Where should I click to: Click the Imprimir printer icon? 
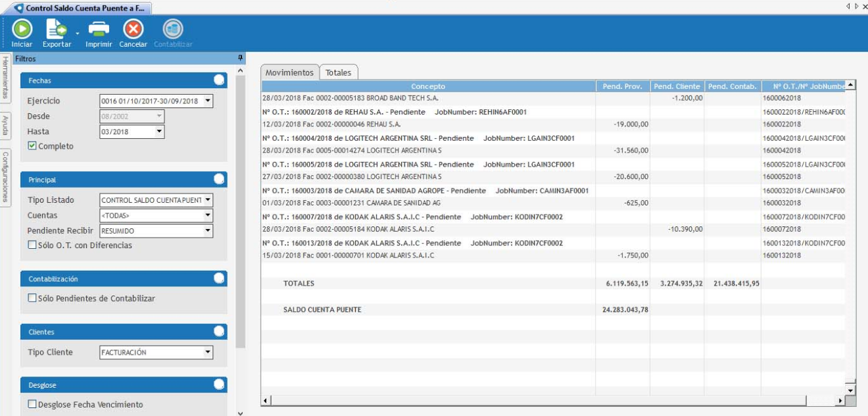tap(99, 29)
